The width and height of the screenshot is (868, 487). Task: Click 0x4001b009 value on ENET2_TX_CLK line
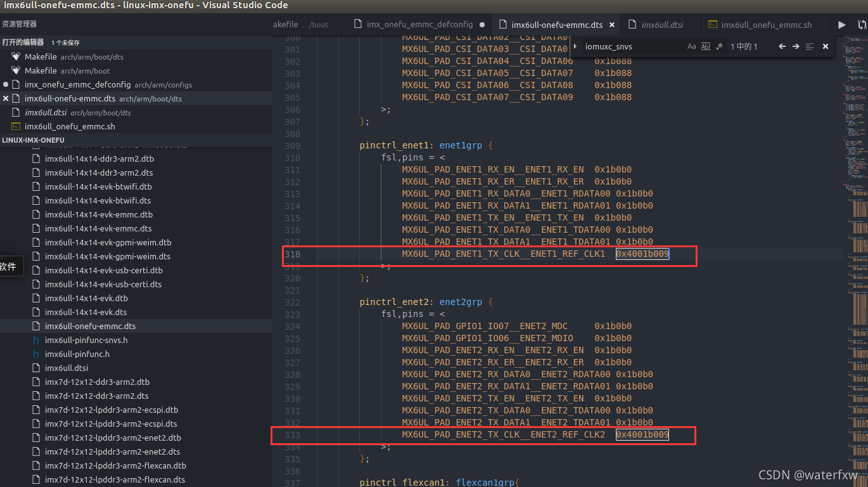[642, 435]
